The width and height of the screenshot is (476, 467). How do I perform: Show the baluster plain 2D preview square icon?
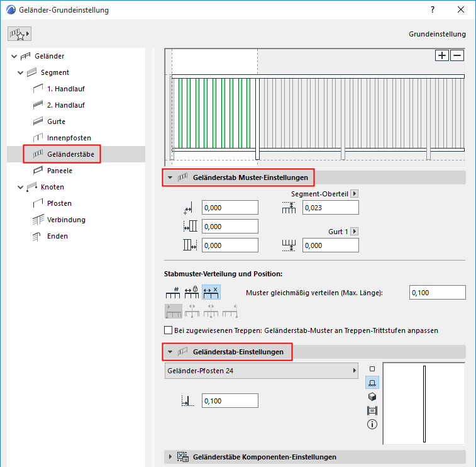(372, 369)
